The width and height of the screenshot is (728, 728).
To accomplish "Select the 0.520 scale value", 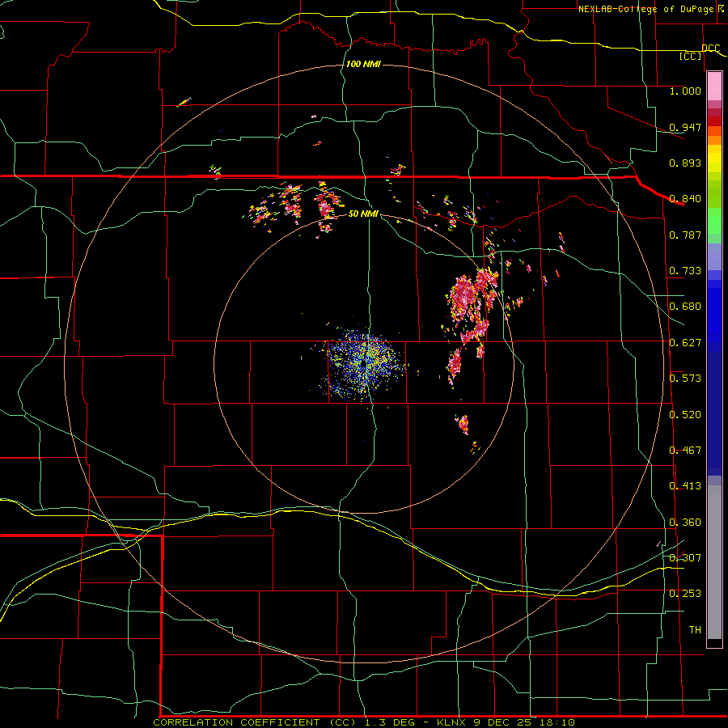I will pos(685,414).
